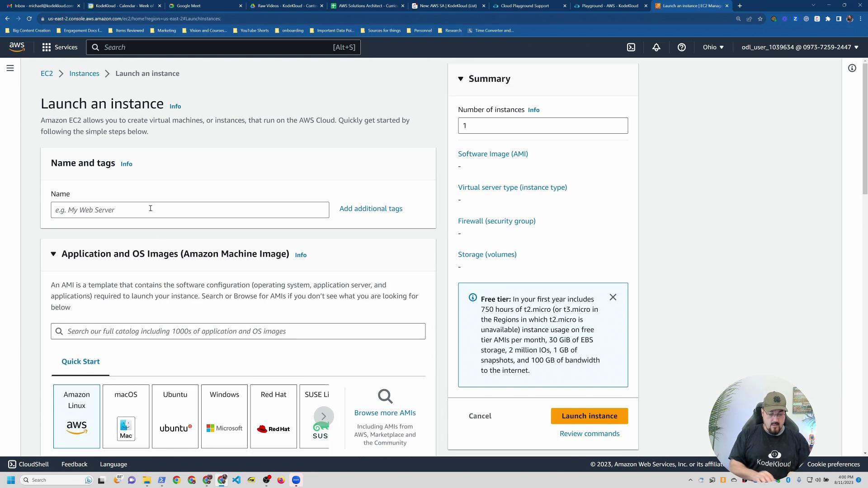Image resolution: width=868 pixels, height=488 pixels.
Task: Select the Quick Start tab
Action: [x=80, y=361]
